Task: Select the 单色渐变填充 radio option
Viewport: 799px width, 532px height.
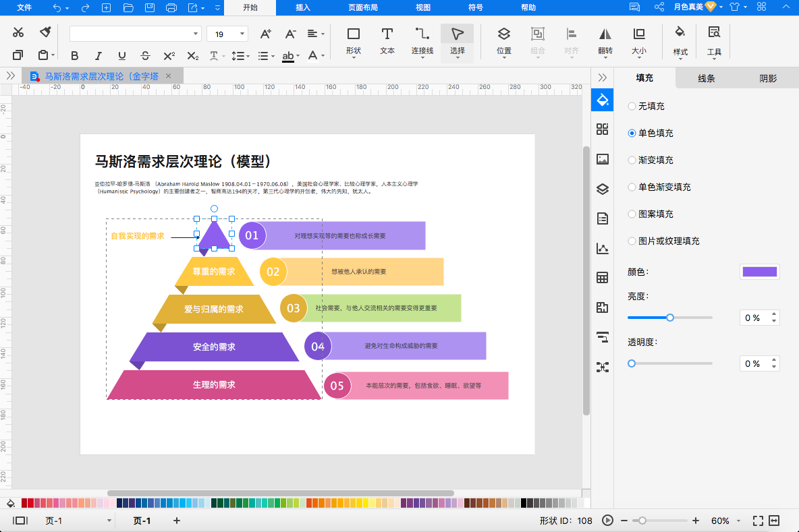Action: click(632, 187)
